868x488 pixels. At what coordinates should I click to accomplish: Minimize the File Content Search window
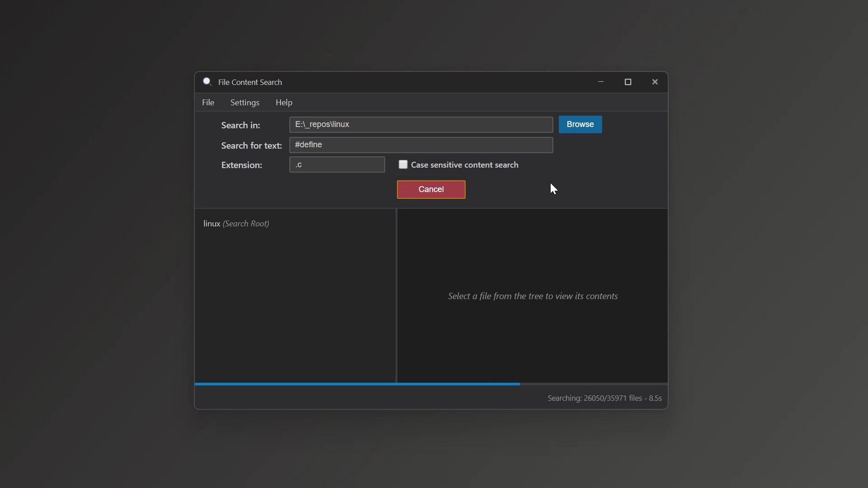tap(601, 82)
